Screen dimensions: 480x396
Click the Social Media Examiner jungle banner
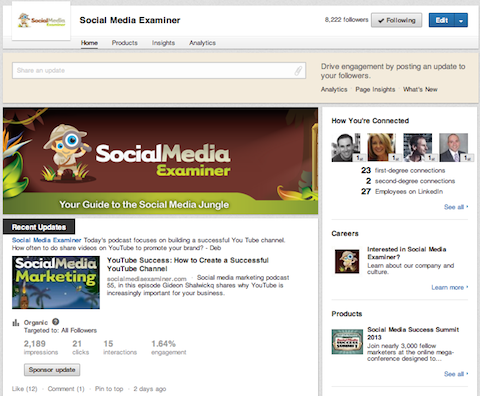click(160, 161)
